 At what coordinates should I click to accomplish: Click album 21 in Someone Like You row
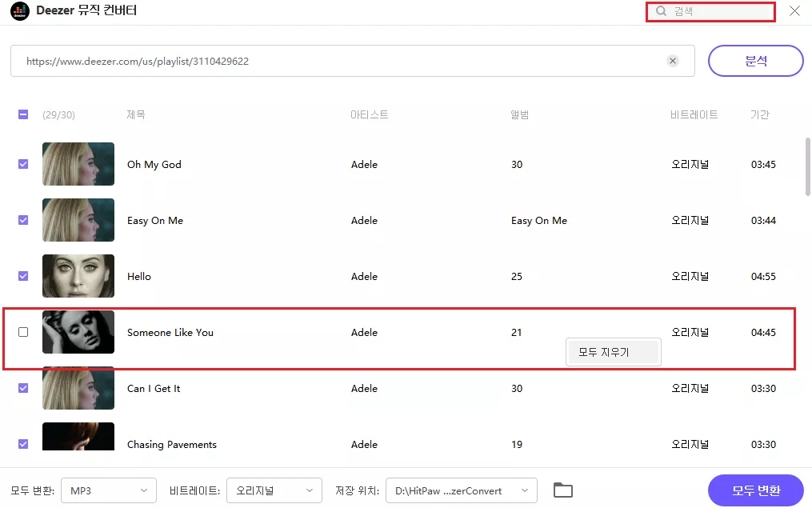pos(516,333)
